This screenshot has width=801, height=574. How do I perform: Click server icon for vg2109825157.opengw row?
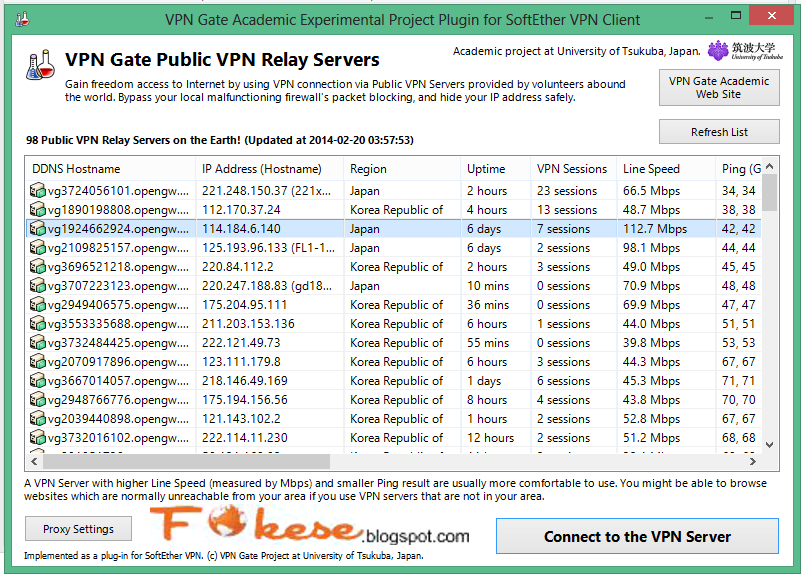tap(37, 248)
